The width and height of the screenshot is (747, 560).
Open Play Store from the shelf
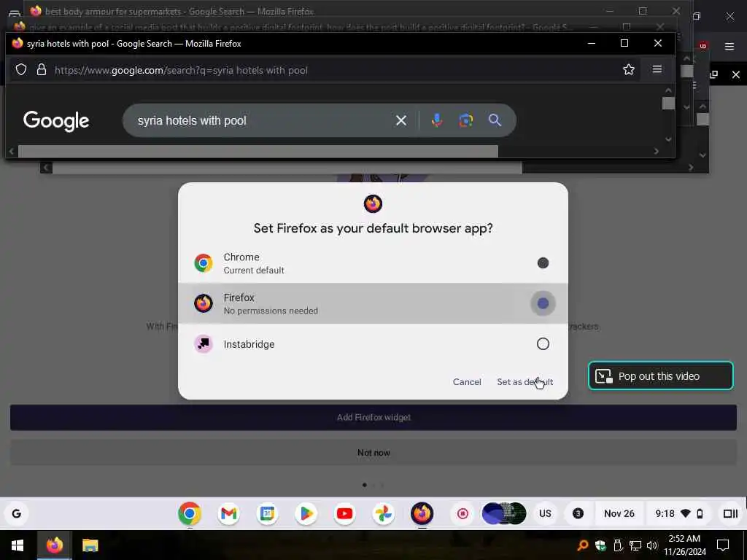tap(306, 514)
